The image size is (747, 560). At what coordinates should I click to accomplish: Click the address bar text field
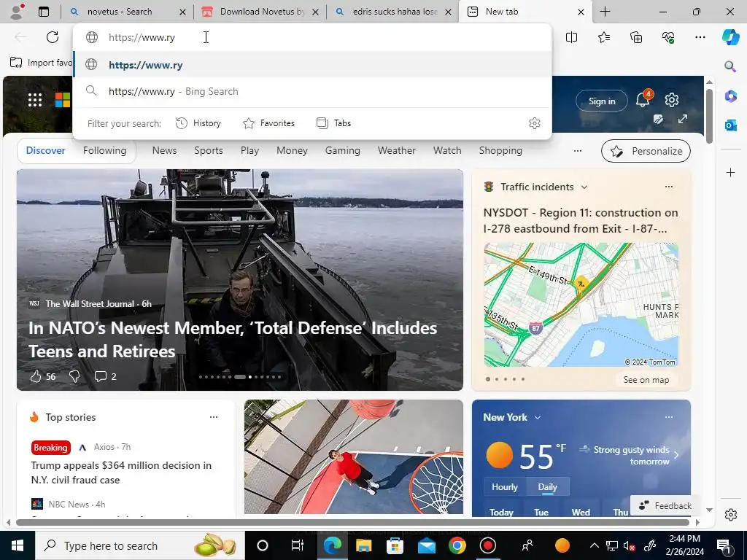click(312, 37)
